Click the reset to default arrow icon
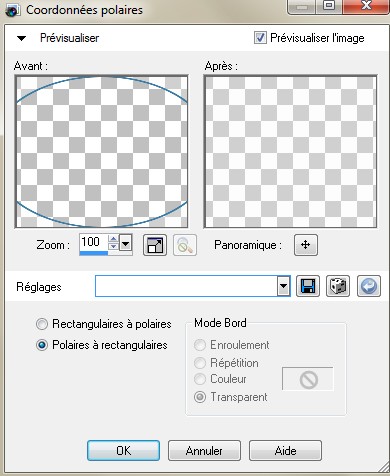 [x=369, y=286]
